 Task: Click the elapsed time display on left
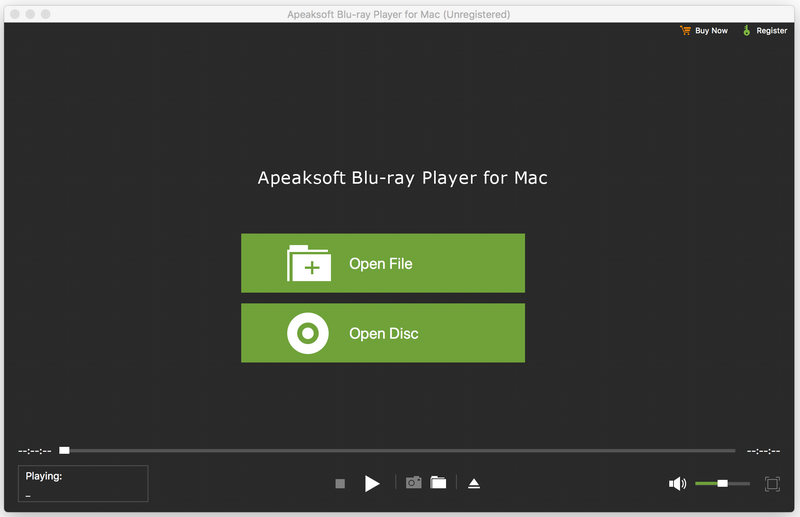[35, 451]
